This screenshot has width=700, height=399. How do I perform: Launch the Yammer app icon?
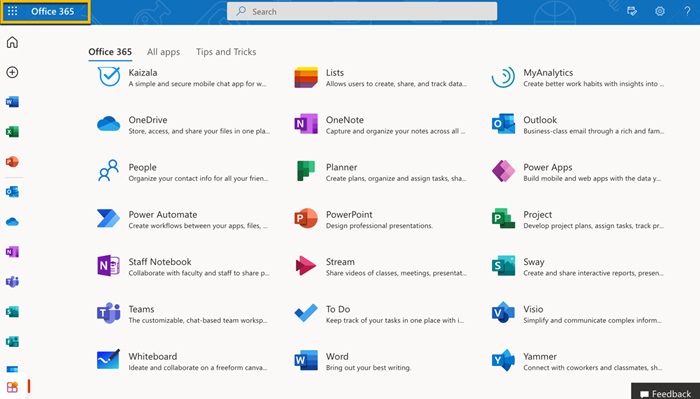tap(503, 361)
